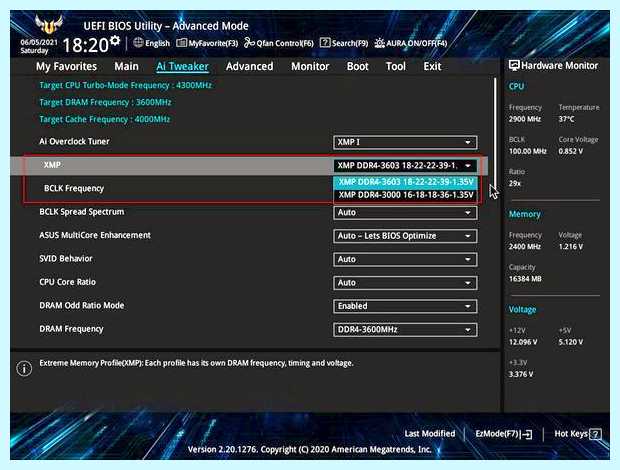Click the TUF logo emblem
Image resolution: width=620 pixels, height=470 pixels.
click(x=49, y=24)
